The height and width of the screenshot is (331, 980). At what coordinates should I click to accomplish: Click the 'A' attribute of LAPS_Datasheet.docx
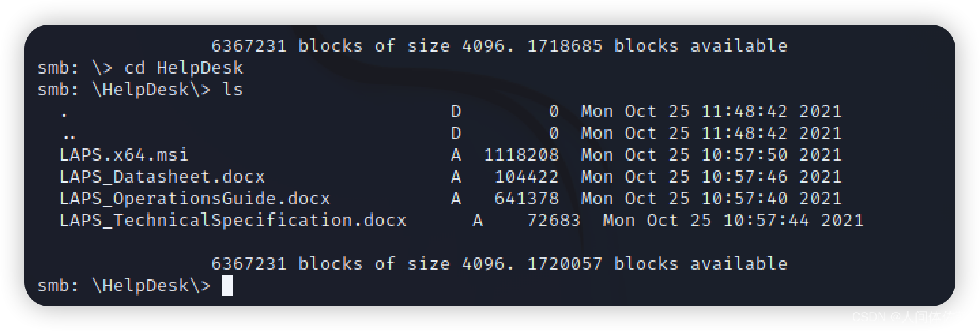pos(456,176)
